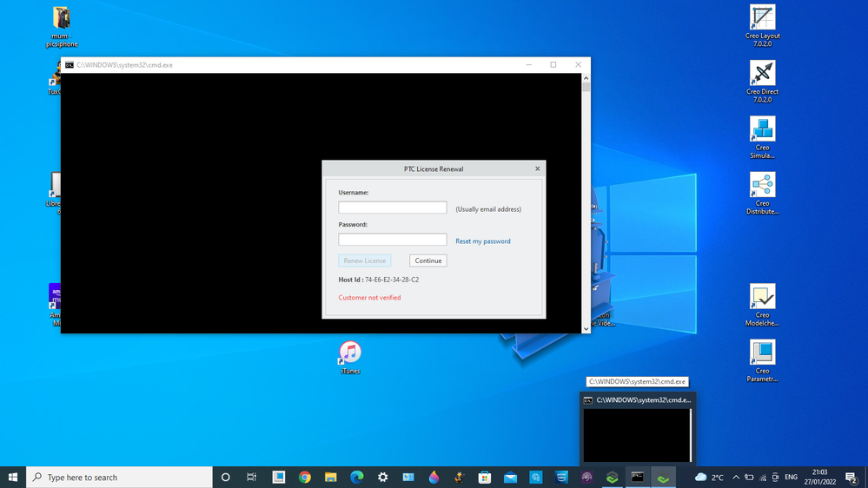868x488 pixels.
Task: Launch the Creo Parametric desktop shortcut
Action: pyautogui.click(x=762, y=360)
